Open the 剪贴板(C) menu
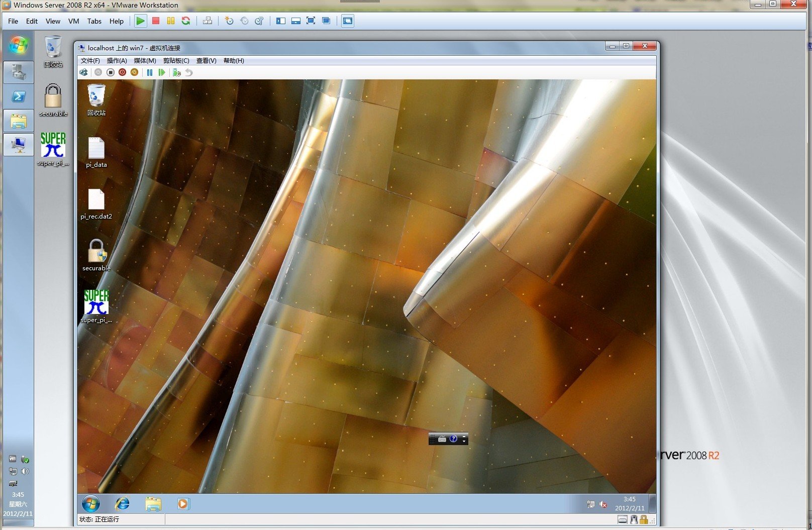The width and height of the screenshot is (812, 530). click(x=176, y=61)
